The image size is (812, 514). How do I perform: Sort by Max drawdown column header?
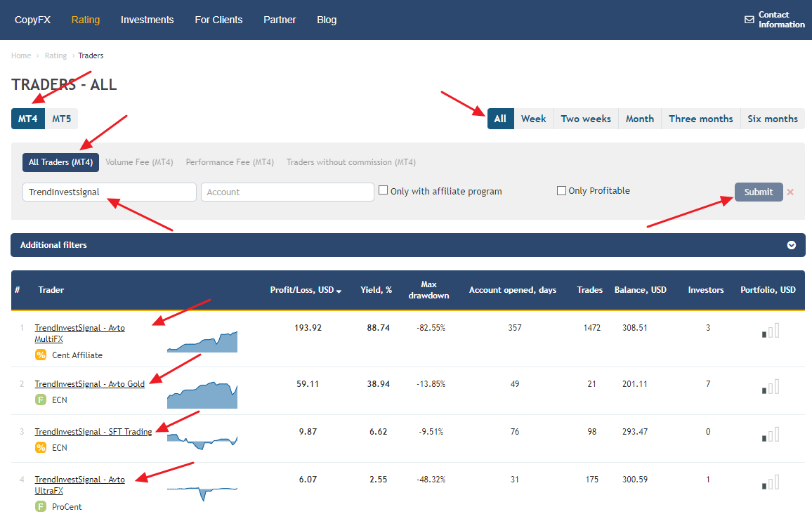(428, 290)
